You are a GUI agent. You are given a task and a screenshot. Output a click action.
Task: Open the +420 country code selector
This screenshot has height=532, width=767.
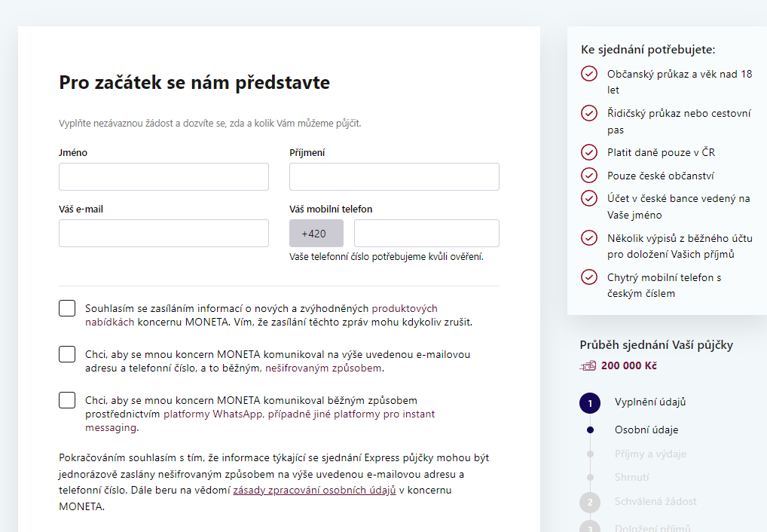click(316, 233)
